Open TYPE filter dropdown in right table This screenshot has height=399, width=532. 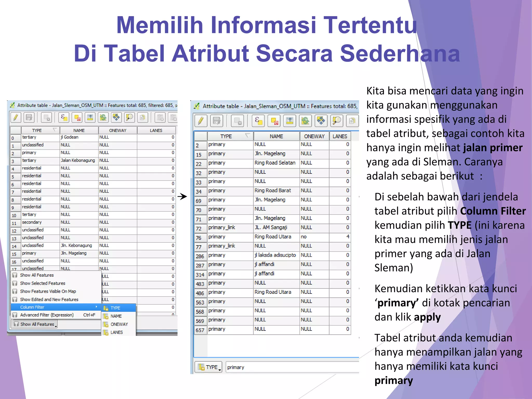click(208, 367)
